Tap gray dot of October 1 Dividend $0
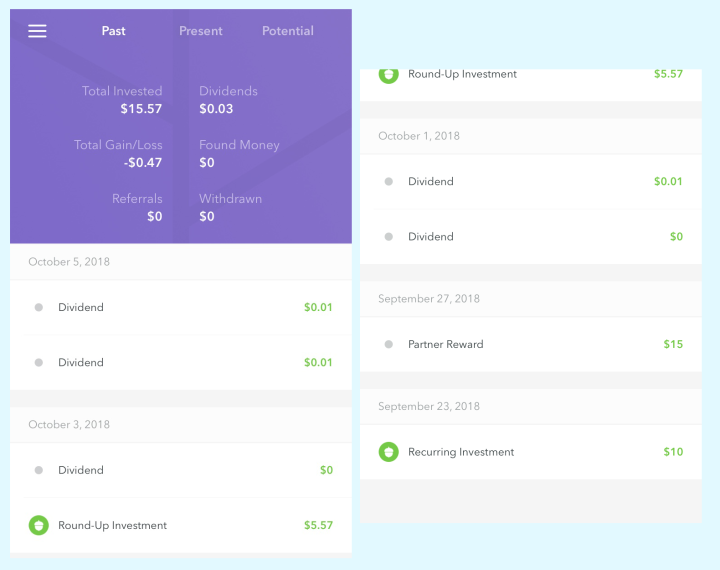Viewport: 720px width, 570px height. (x=388, y=237)
